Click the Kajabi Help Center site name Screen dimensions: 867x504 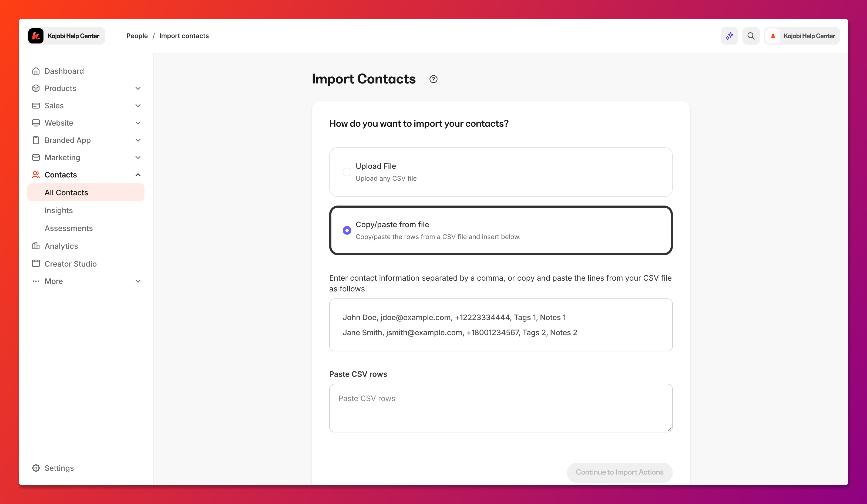coord(73,36)
